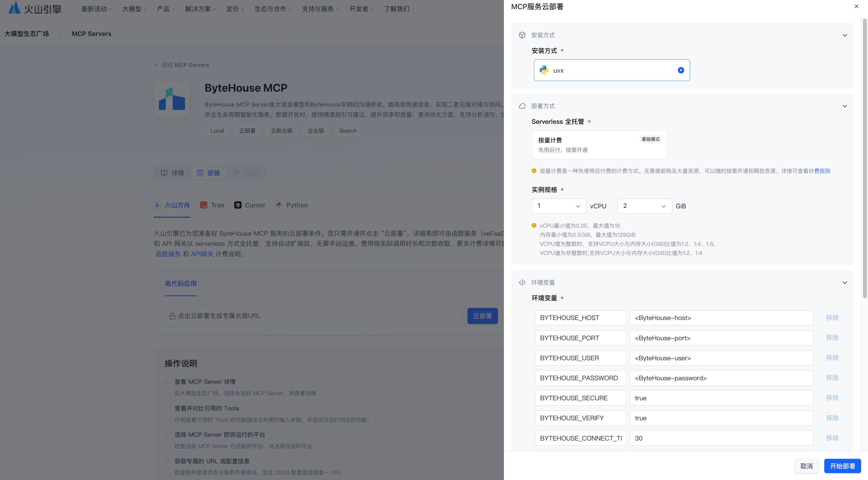Screen dimensions: 868x480
Task: Open the 支持与服务 menu
Action: [x=321, y=9]
